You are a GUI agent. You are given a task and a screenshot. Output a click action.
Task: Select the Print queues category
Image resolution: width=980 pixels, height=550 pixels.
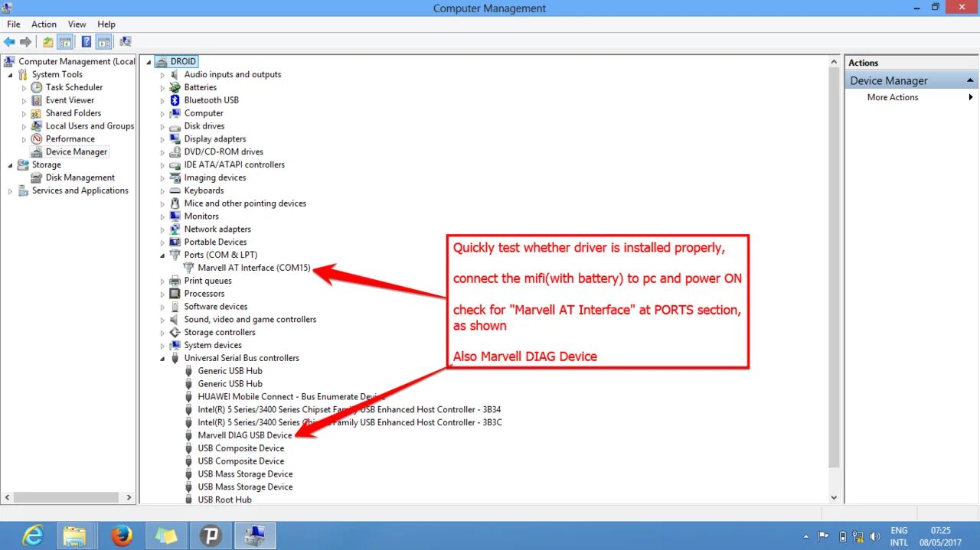pos(207,281)
